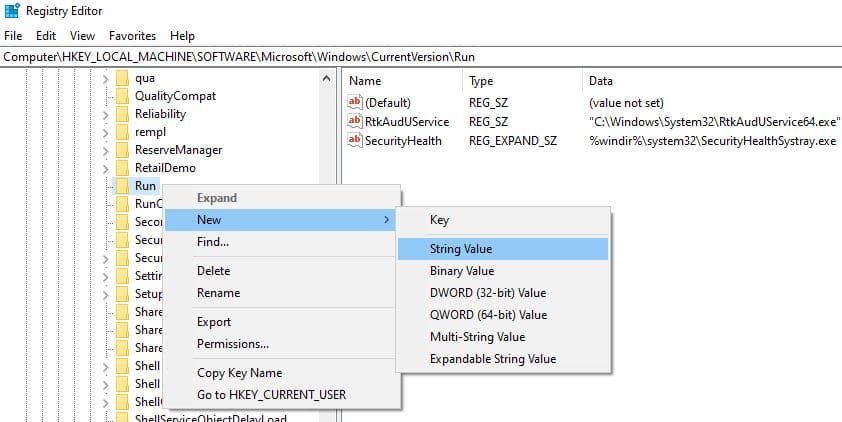
Task: Expand the rempl key node
Action: click(105, 132)
